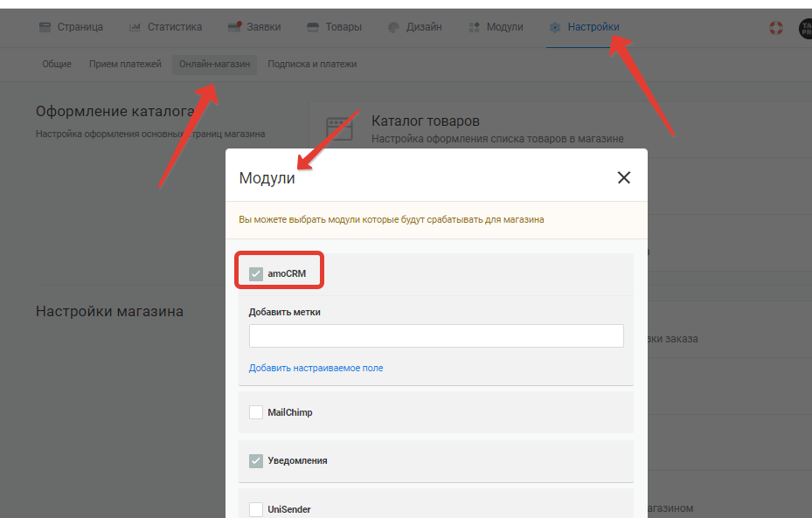Click the MailChimp label text
812x518 pixels.
(x=290, y=412)
